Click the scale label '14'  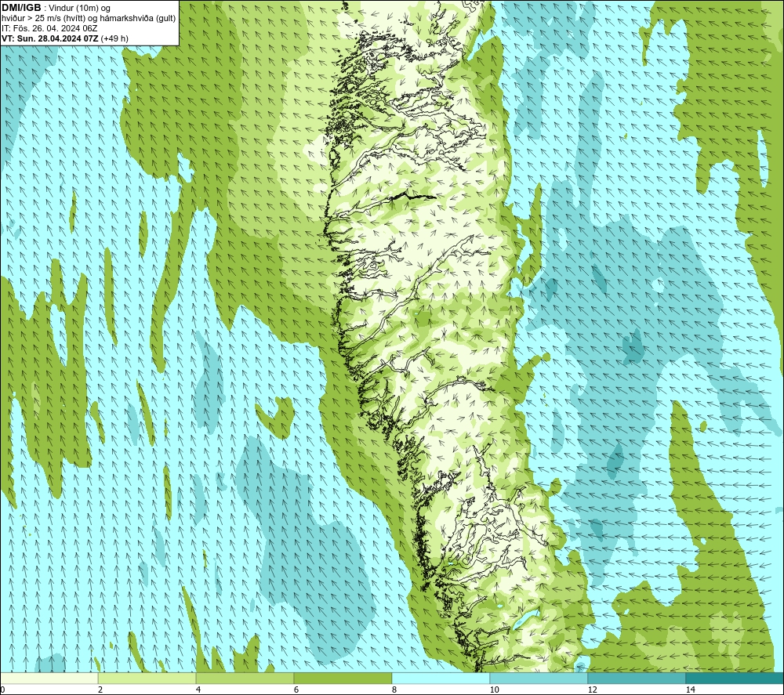pyautogui.click(x=690, y=690)
